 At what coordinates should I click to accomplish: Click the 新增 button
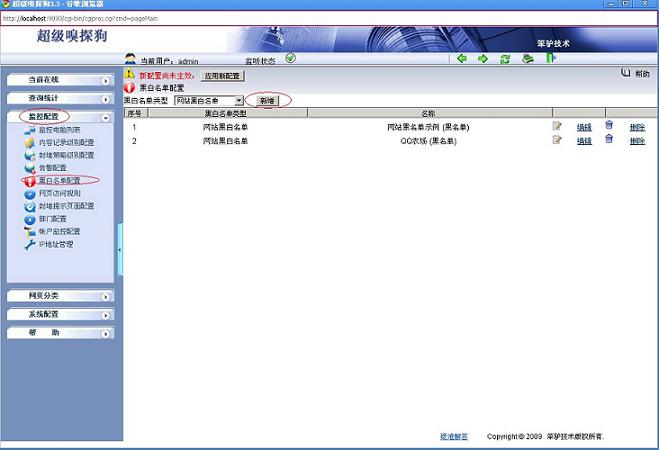tap(267, 101)
